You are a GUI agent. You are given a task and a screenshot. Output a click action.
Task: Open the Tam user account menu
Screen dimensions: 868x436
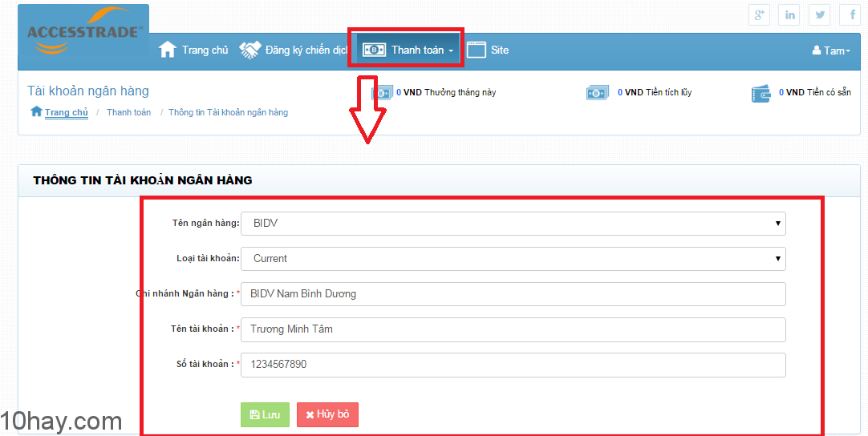[832, 50]
